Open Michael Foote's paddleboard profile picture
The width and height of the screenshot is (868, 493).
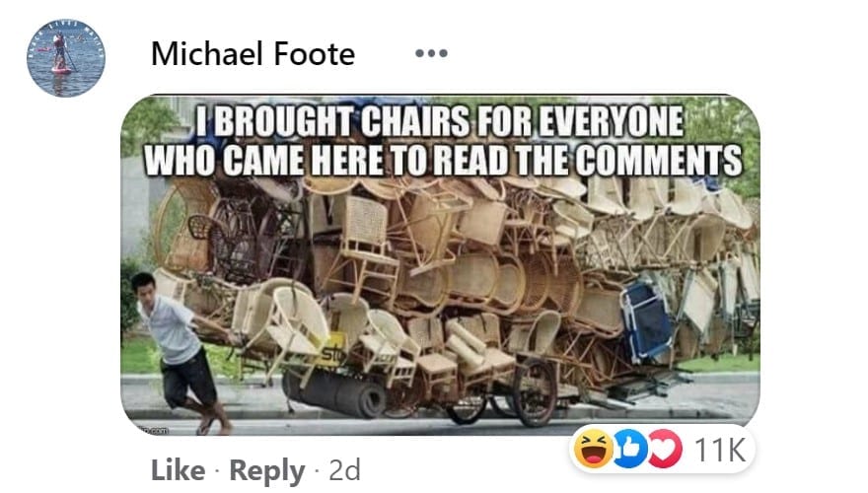66,58
